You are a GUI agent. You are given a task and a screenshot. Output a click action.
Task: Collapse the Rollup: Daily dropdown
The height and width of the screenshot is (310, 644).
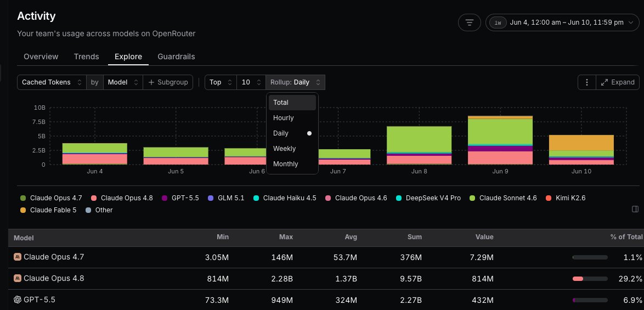295,82
